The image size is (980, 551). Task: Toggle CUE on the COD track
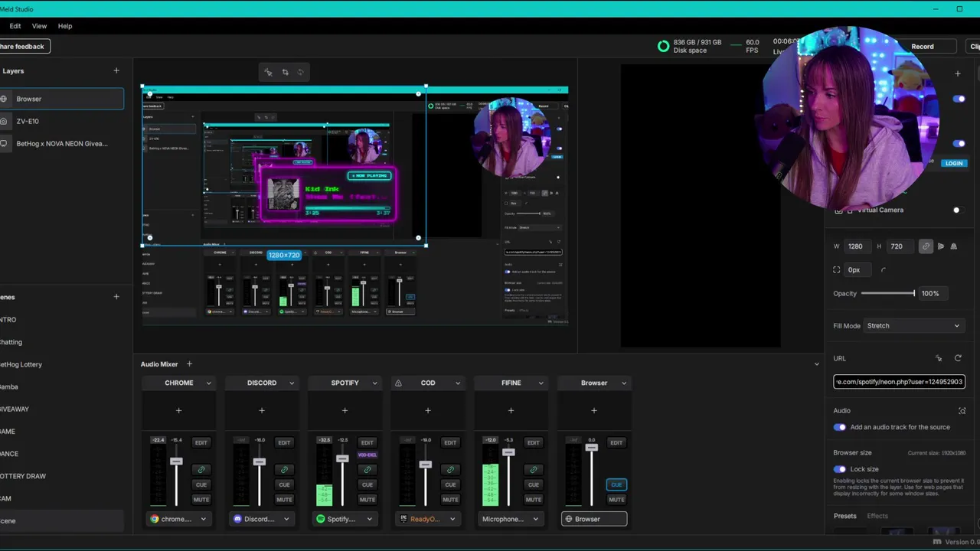450,484
